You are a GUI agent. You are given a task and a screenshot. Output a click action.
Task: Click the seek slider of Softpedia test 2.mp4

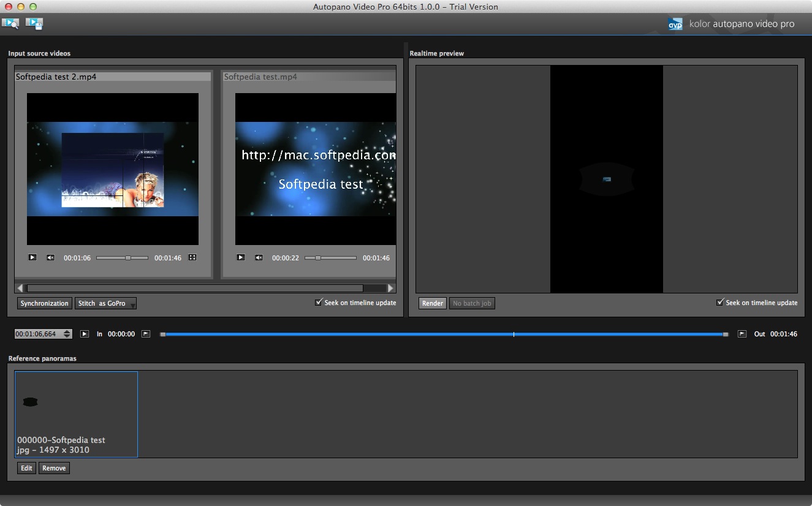point(122,258)
